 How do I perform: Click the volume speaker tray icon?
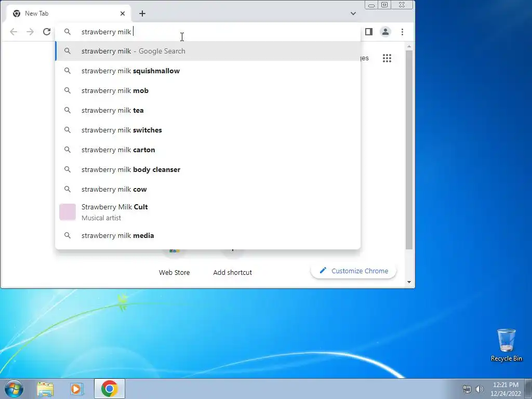(480, 389)
